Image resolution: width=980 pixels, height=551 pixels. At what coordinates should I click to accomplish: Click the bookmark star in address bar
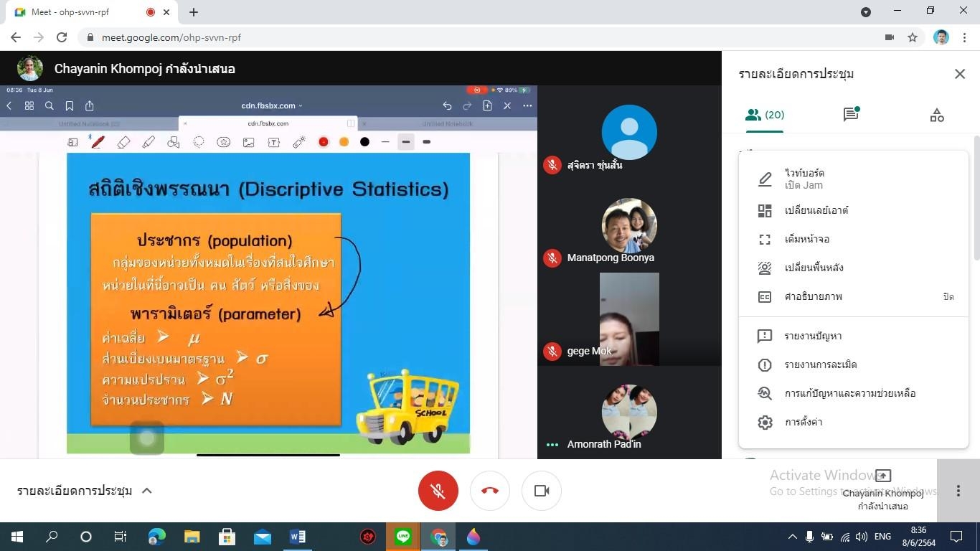coord(913,37)
